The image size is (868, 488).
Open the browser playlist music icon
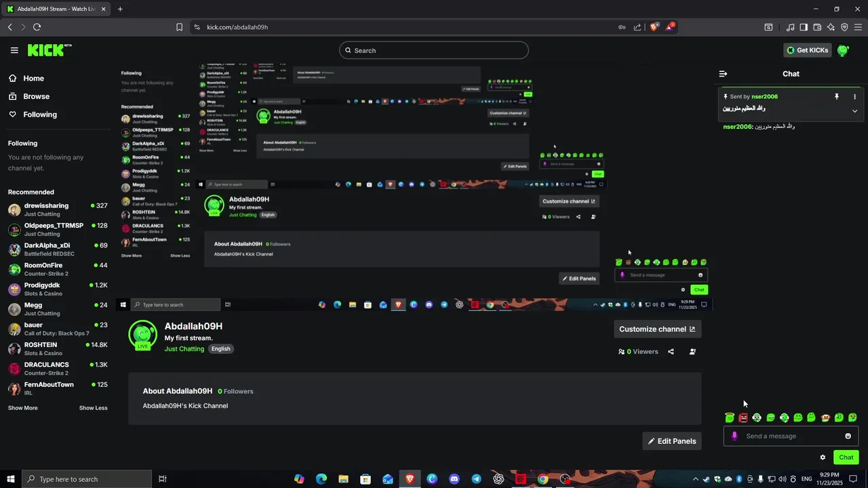[790, 27]
